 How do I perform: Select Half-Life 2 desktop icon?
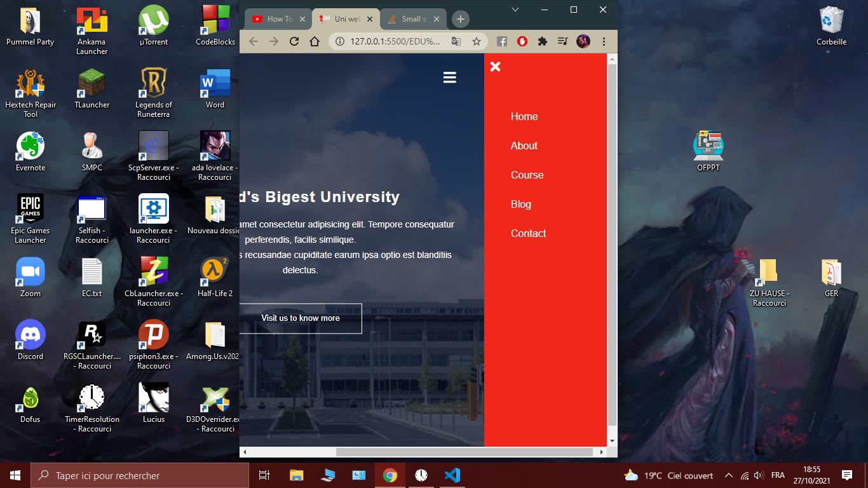coord(215,278)
